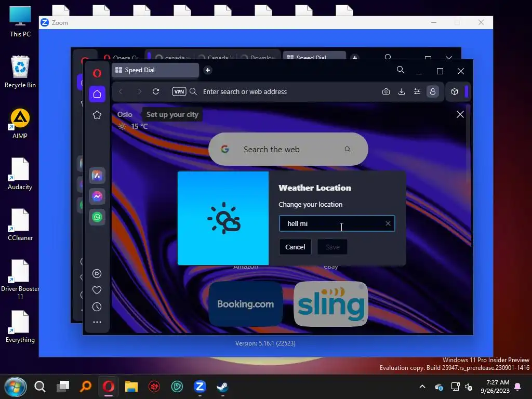Open the Sling speed dial tile
532x399 pixels.
pyautogui.click(x=331, y=303)
